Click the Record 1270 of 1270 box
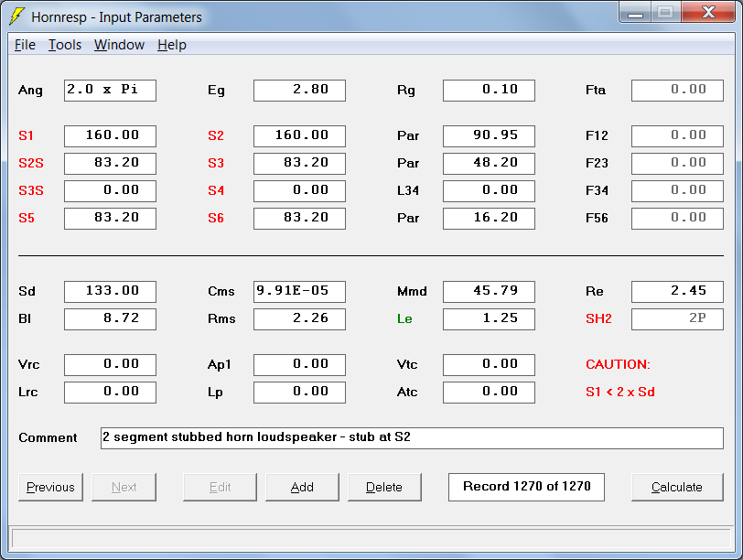The width and height of the screenshot is (743, 560). point(526,487)
